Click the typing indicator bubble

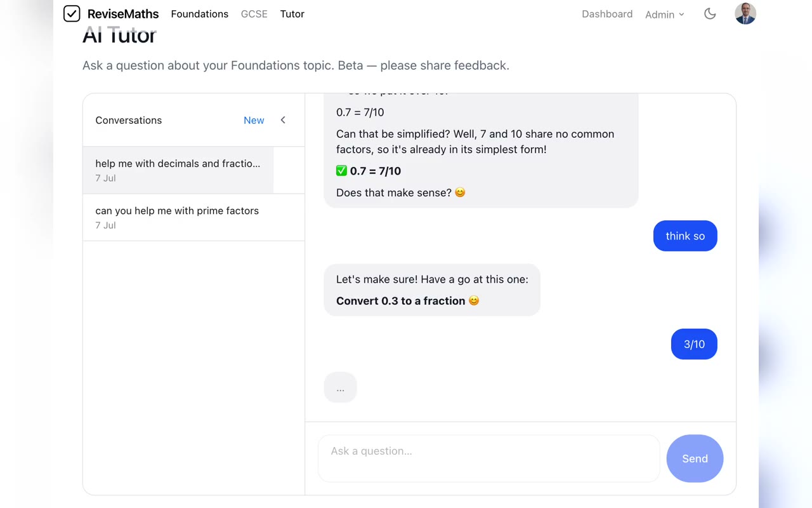pyautogui.click(x=340, y=387)
